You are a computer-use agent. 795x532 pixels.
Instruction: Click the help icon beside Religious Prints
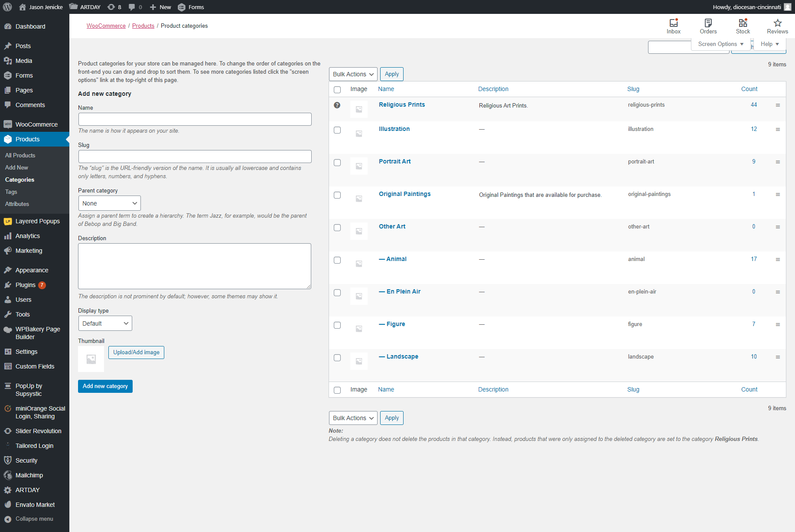337,105
